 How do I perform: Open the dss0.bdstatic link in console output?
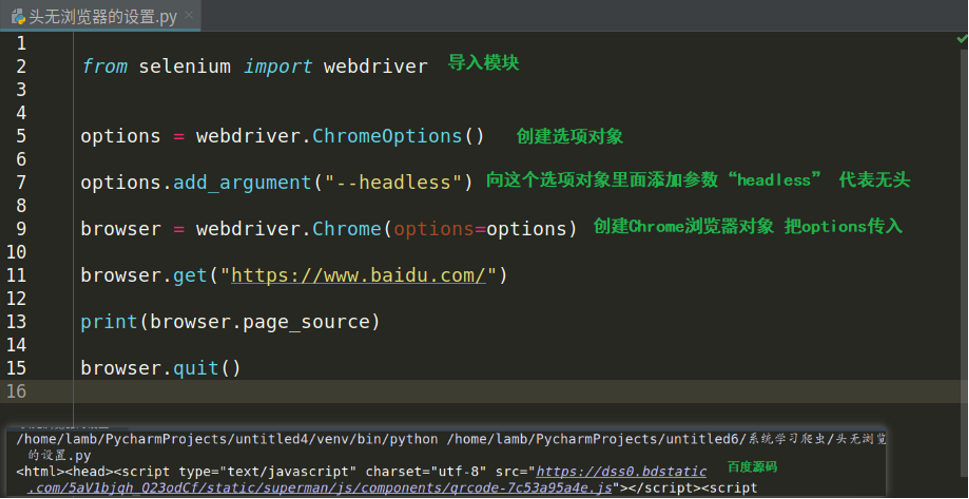pyautogui.click(x=621, y=472)
